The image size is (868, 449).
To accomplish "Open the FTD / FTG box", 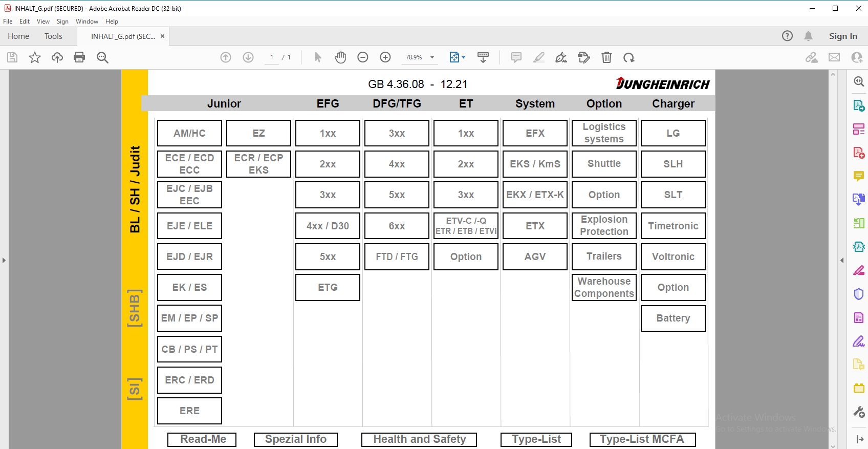I will tap(397, 256).
